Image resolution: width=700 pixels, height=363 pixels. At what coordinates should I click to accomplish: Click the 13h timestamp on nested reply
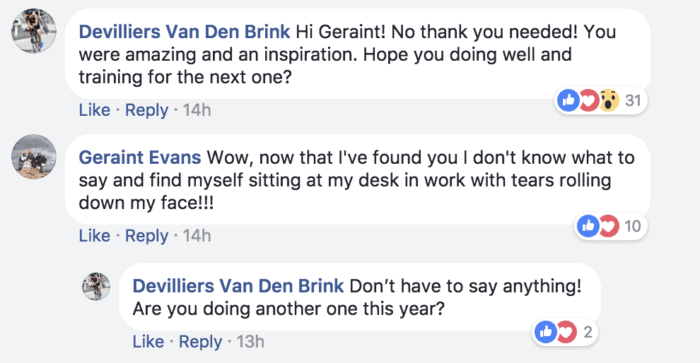(250, 342)
